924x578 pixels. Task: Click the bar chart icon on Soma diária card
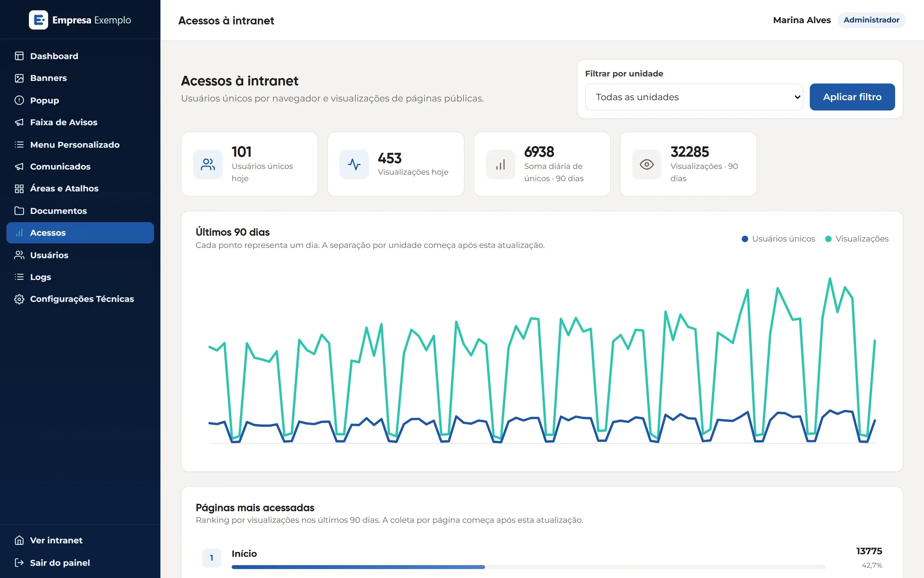[x=500, y=165]
